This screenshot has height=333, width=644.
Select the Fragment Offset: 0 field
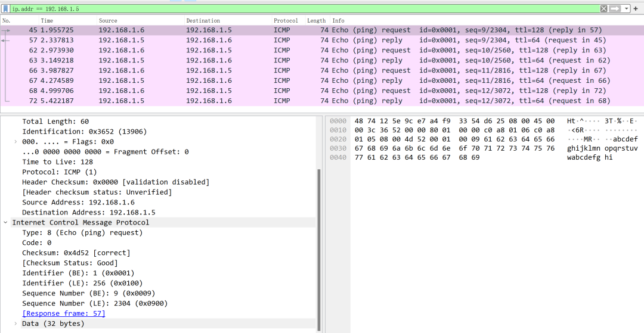pos(105,152)
